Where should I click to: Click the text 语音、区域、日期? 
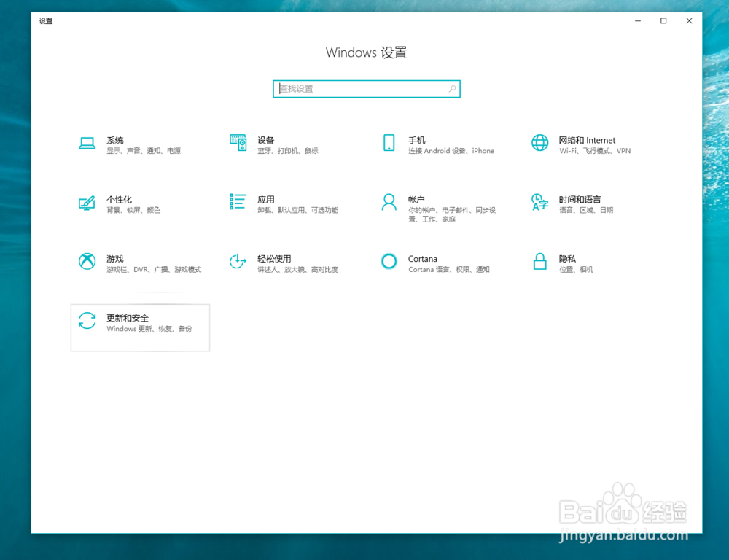[586, 210]
